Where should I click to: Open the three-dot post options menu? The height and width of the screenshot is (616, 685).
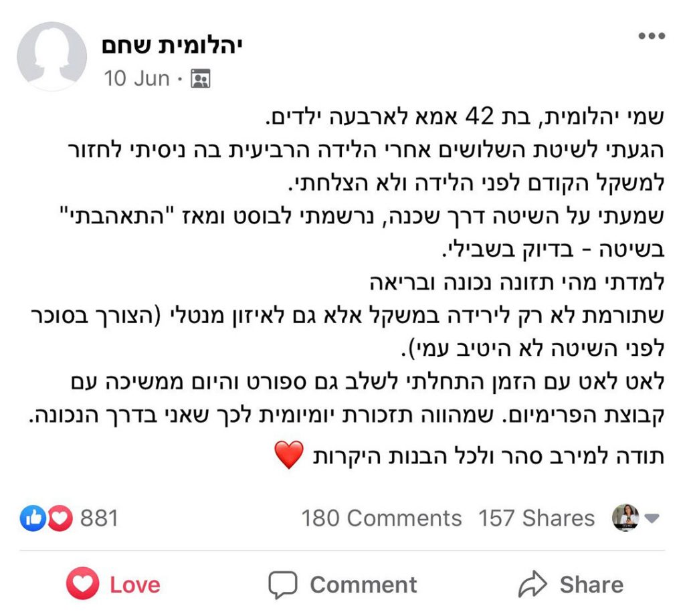651,36
